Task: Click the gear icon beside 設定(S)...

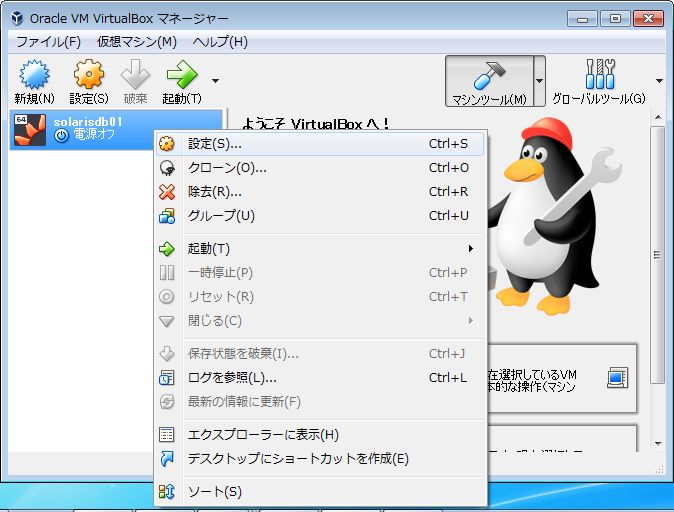Action: [x=167, y=144]
